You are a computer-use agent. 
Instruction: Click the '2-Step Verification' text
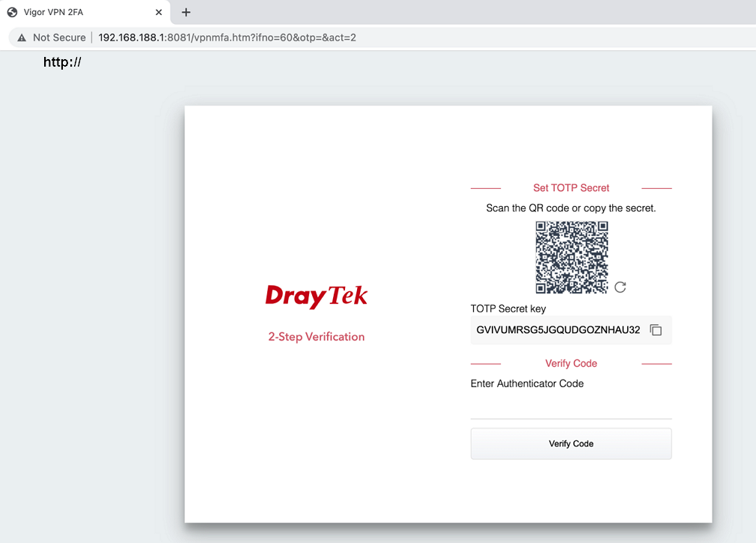tap(317, 336)
